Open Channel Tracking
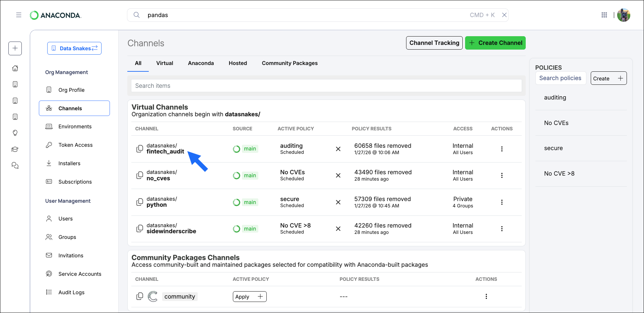The width and height of the screenshot is (644, 313). (434, 43)
